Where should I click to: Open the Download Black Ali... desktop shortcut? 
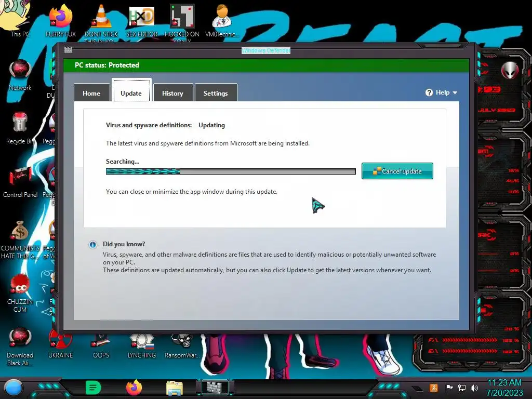point(20,346)
